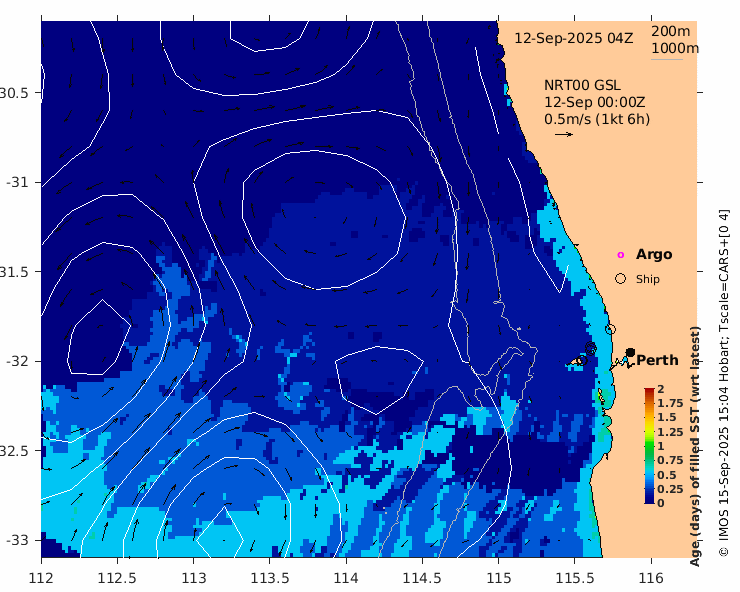
Task: Click the Argo legend label
Action: pyautogui.click(x=654, y=254)
